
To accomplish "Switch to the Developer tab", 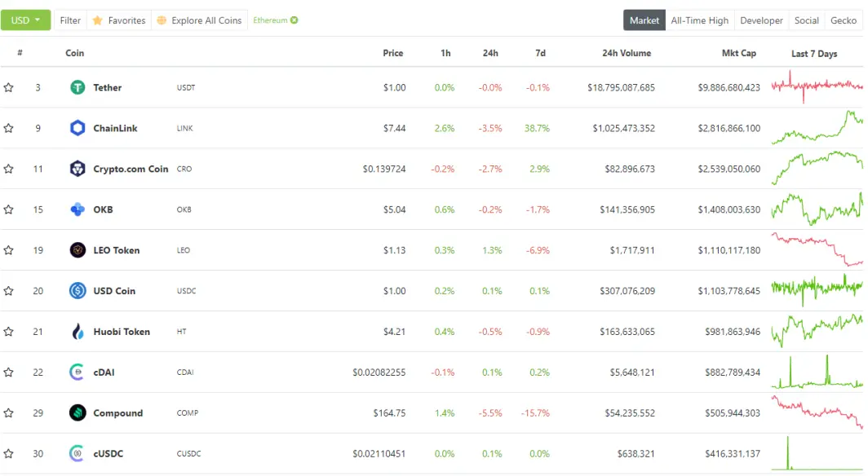I will coord(761,20).
